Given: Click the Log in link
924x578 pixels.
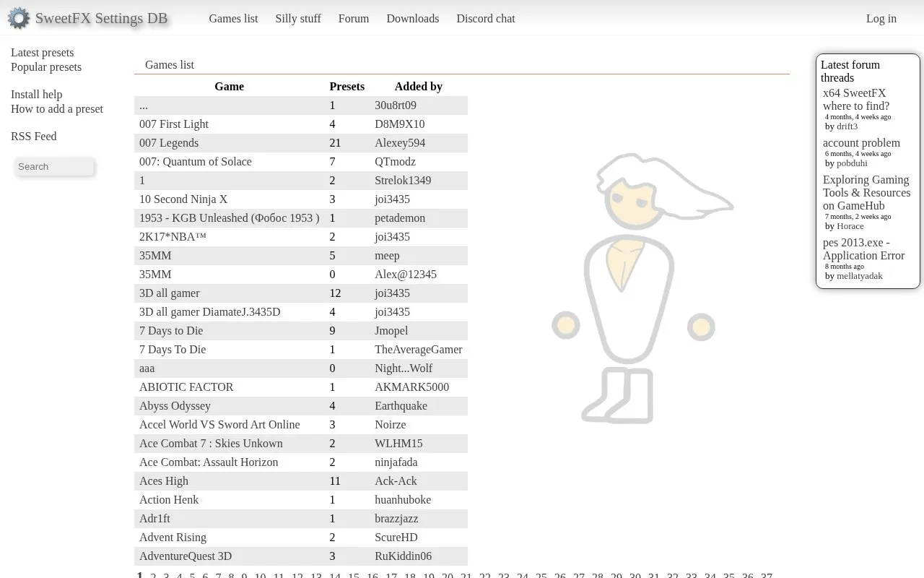Looking at the screenshot, I should 881,19.
